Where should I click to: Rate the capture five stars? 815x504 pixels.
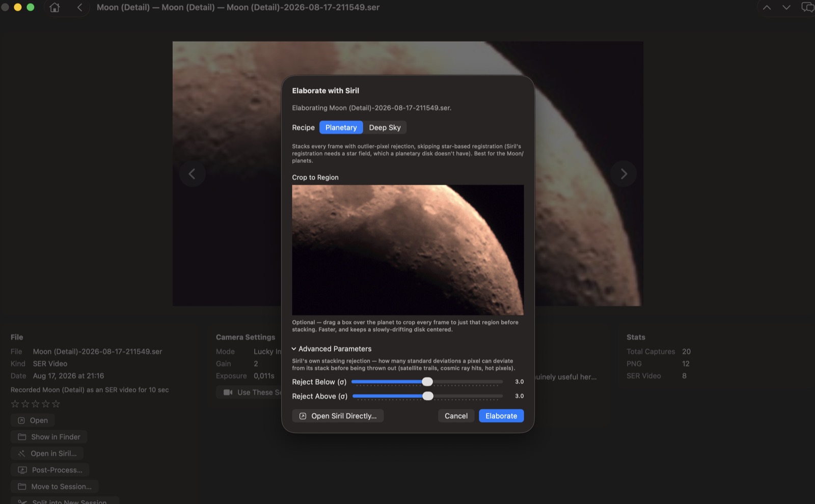(56, 404)
